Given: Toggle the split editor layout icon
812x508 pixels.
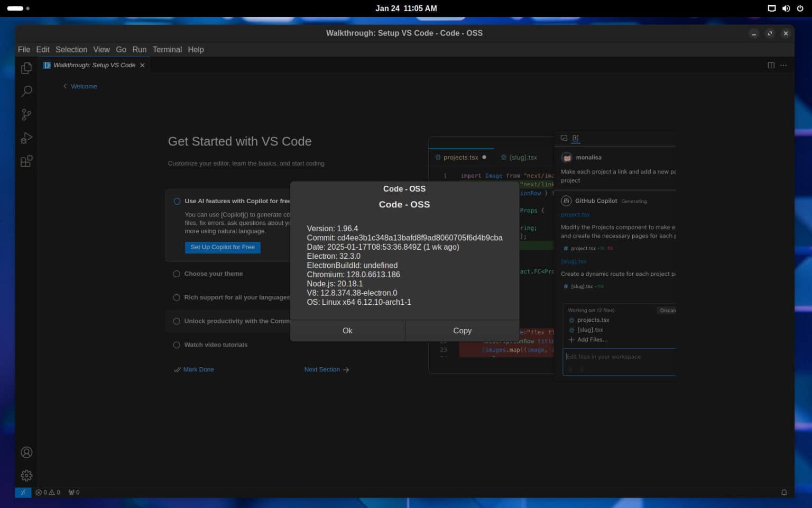Looking at the screenshot, I should click(x=771, y=65).
